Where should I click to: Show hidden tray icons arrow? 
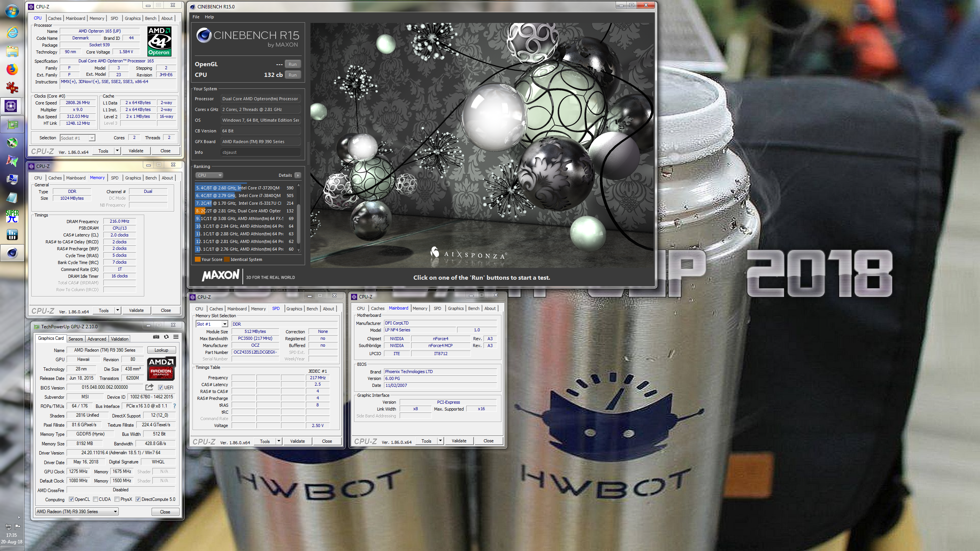pos(19,517)
